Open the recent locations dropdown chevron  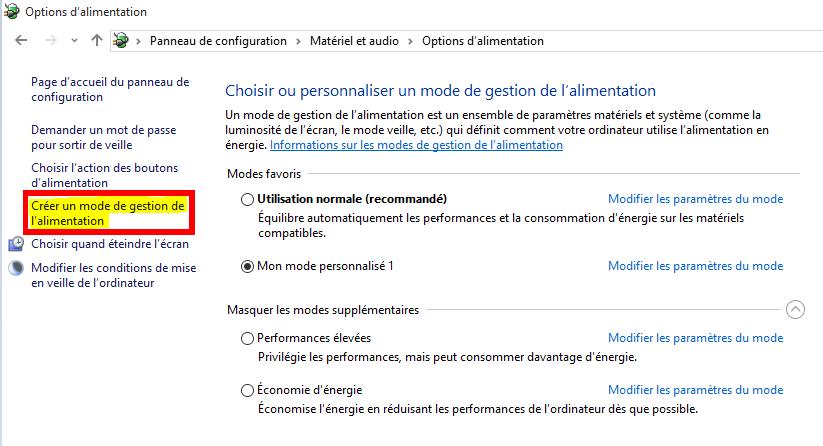coord(75,40)
